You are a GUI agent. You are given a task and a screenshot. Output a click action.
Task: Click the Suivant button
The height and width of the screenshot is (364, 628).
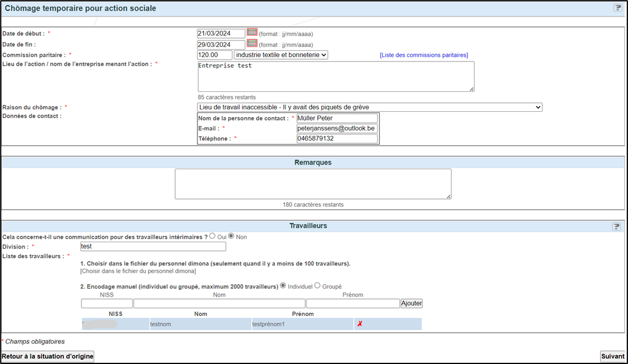point(612,356)
